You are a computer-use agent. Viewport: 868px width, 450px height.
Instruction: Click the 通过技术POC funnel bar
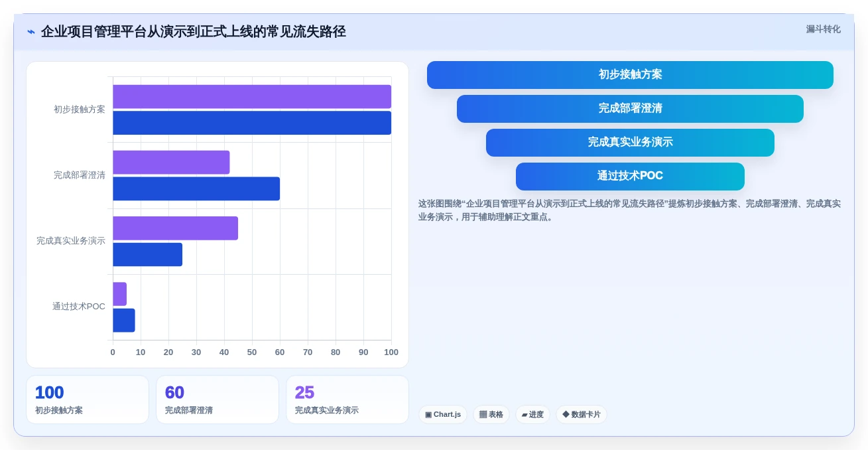[x=630, y=177]
